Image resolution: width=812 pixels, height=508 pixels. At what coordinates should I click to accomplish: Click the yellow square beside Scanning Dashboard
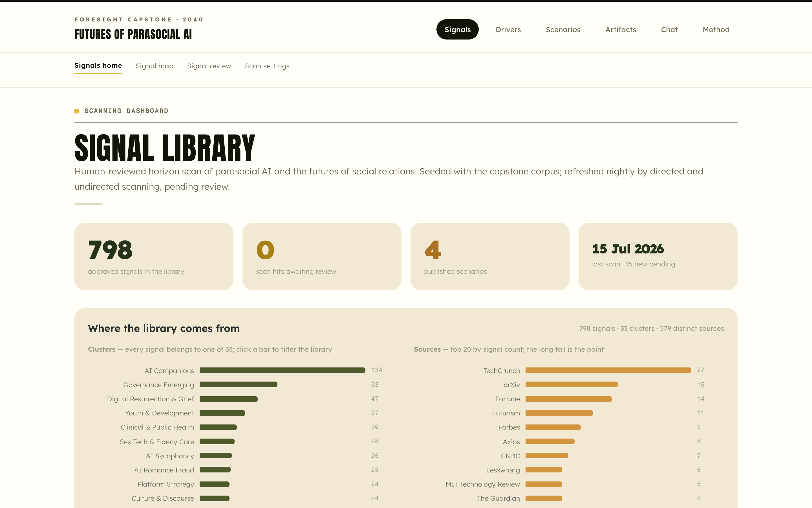(76, 111)
